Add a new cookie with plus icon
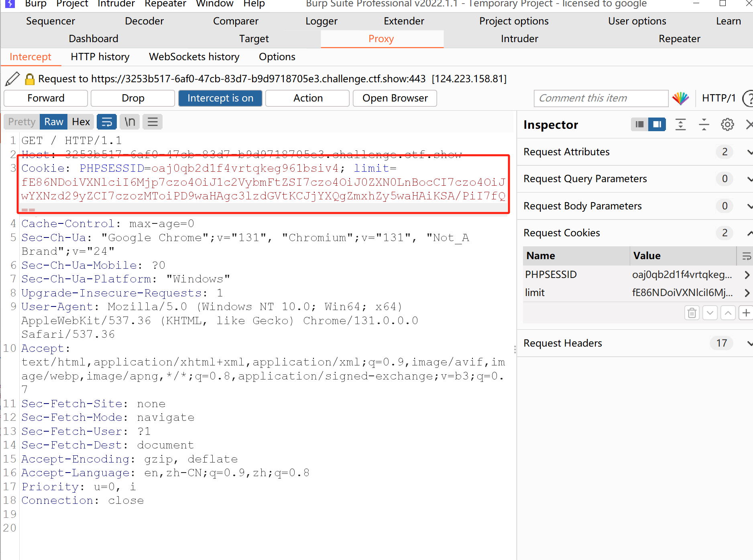 [x=746, y=313]
